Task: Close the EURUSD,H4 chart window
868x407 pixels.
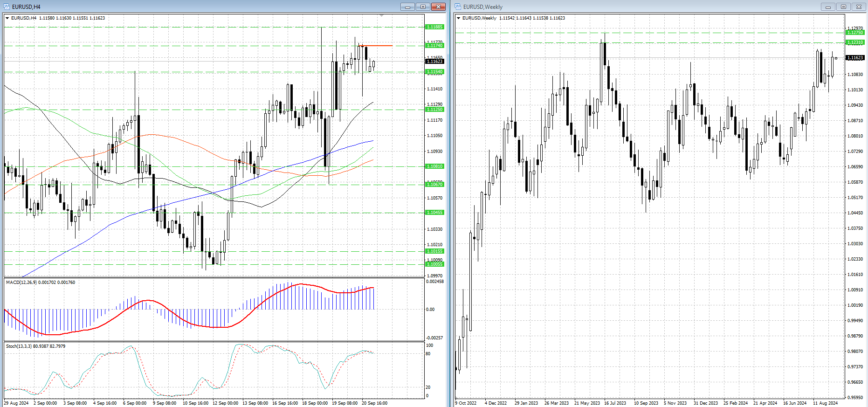Action: pyautogui.click(x=438, y=7)
